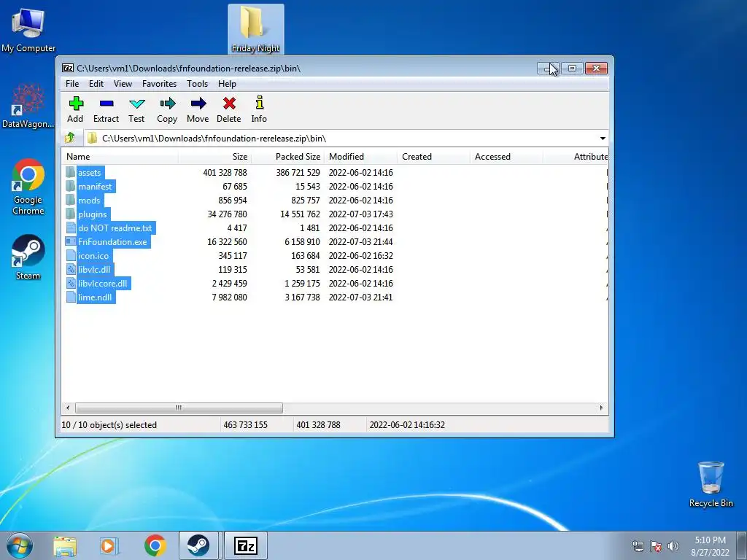This screenshot has width=747, height=560.
Task: Click the Action Center flag tray icon
Action: pyautogui.click(x=656, y=546)
